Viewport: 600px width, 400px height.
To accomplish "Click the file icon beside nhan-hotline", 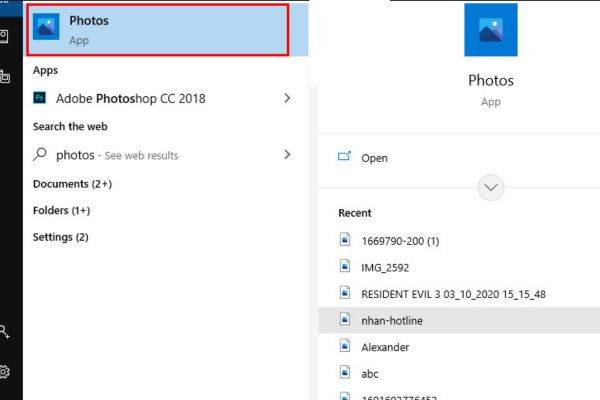I will [345, 319].
